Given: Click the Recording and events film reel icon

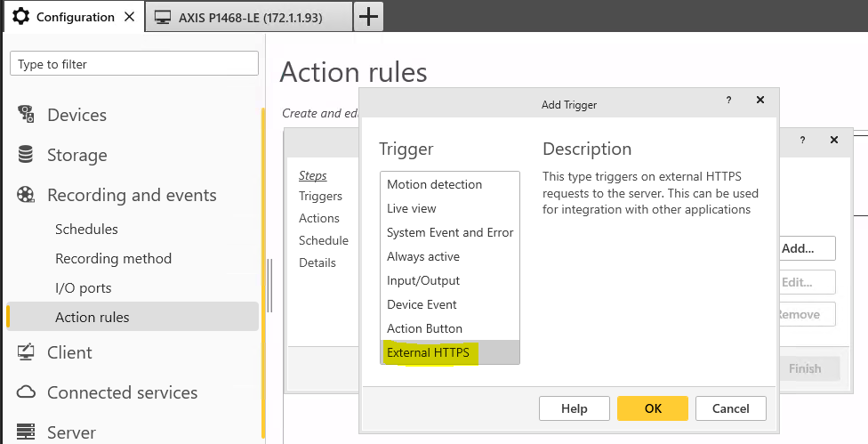Looking at the screenshot, I should click(26, 194).
